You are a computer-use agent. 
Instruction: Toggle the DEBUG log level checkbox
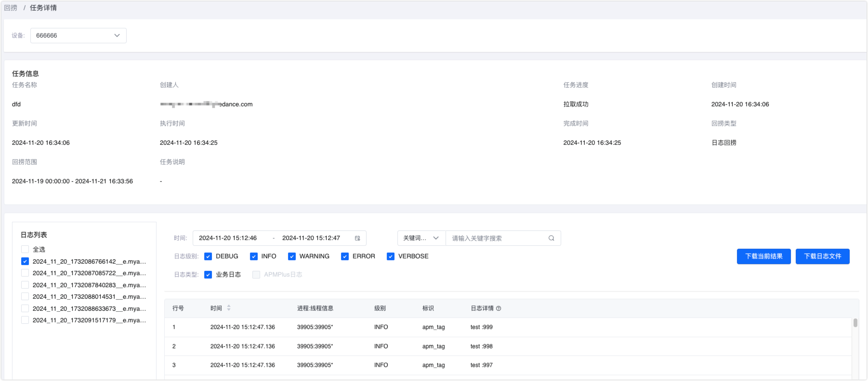(x=208, y=256)
